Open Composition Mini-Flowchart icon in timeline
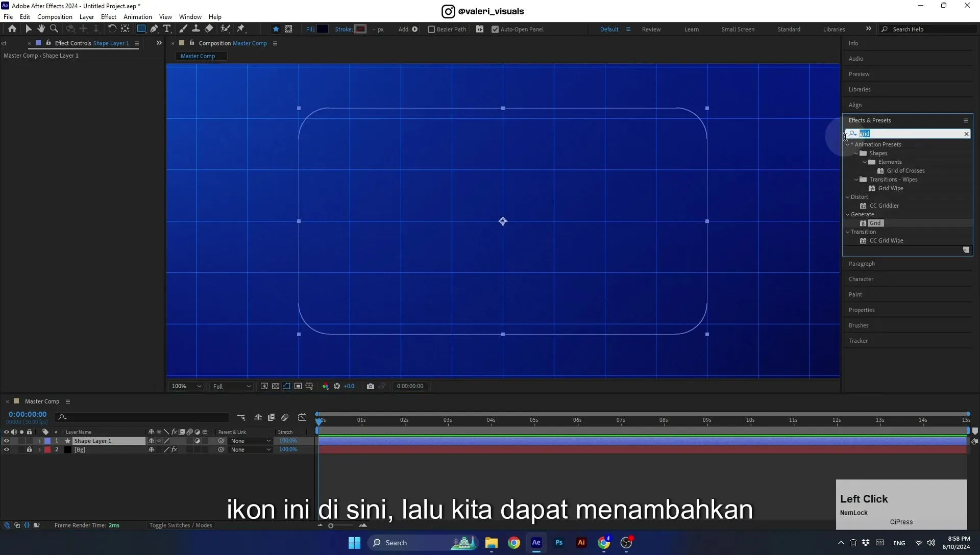980x555 pixels. point(241,417)
